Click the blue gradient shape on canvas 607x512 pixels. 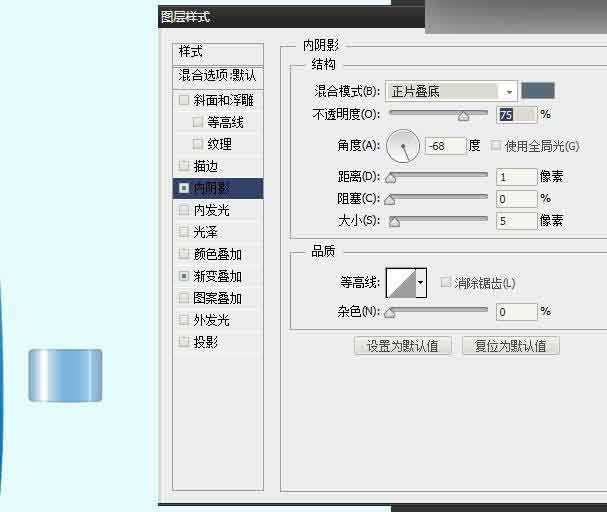(65, 375)
